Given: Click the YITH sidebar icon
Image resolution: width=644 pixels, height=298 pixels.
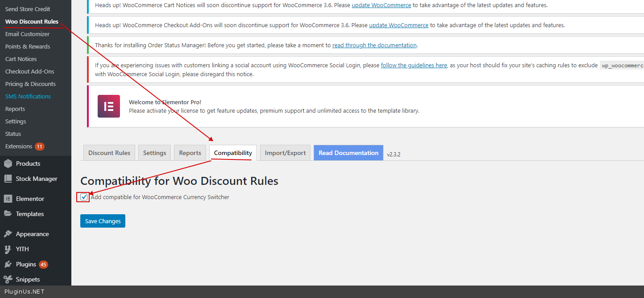Looking at the screenshot, I should 8,249.
